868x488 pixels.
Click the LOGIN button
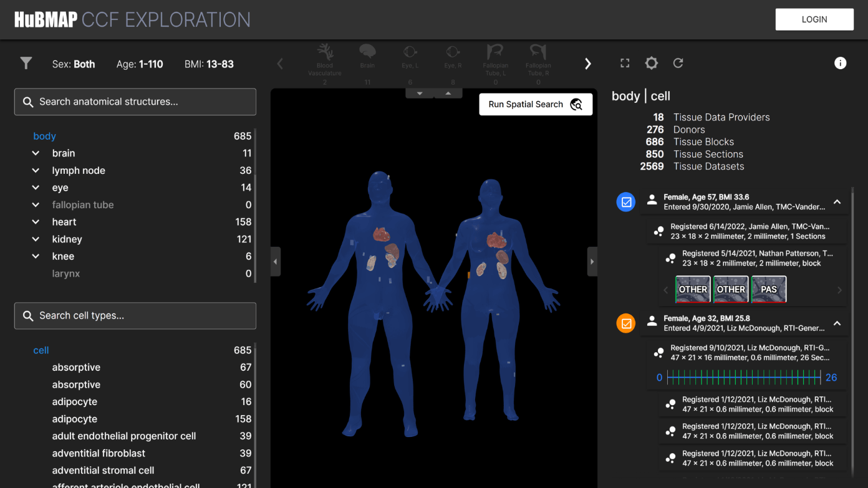814,19
